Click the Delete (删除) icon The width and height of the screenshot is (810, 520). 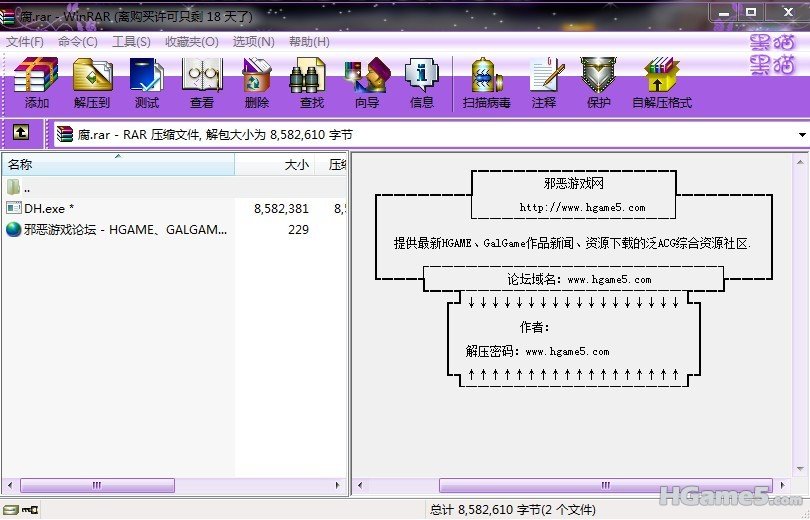[x=257, y=83]
